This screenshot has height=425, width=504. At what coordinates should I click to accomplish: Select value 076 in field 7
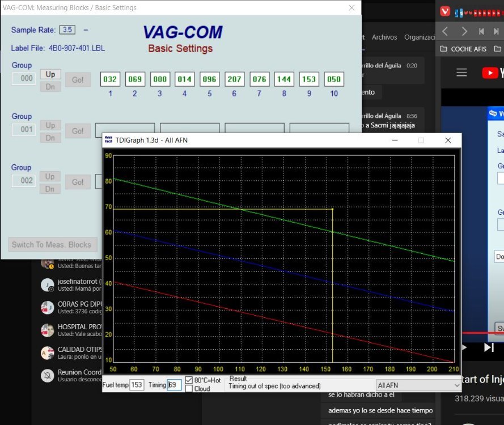click(260, 79)
